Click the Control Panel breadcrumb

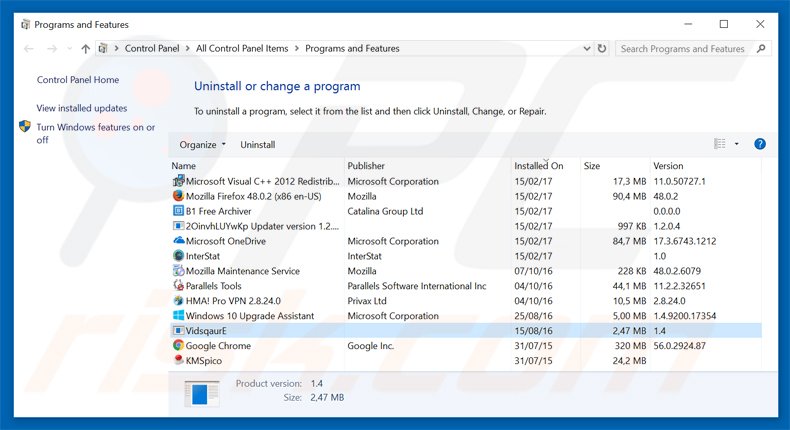(152, 48)
